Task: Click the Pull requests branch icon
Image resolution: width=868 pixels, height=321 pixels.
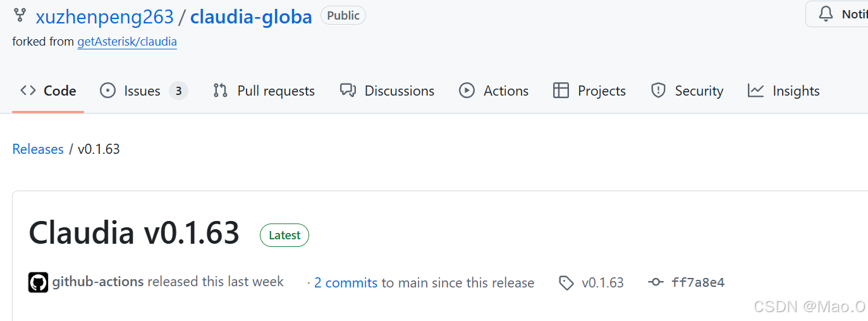Action: [220, 91]
